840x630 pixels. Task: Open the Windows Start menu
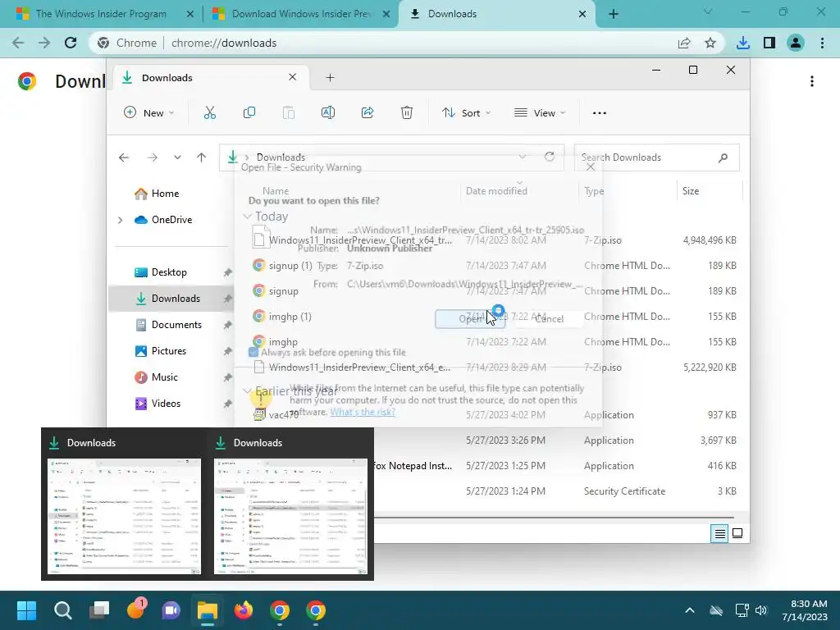(x=26, y=610)
